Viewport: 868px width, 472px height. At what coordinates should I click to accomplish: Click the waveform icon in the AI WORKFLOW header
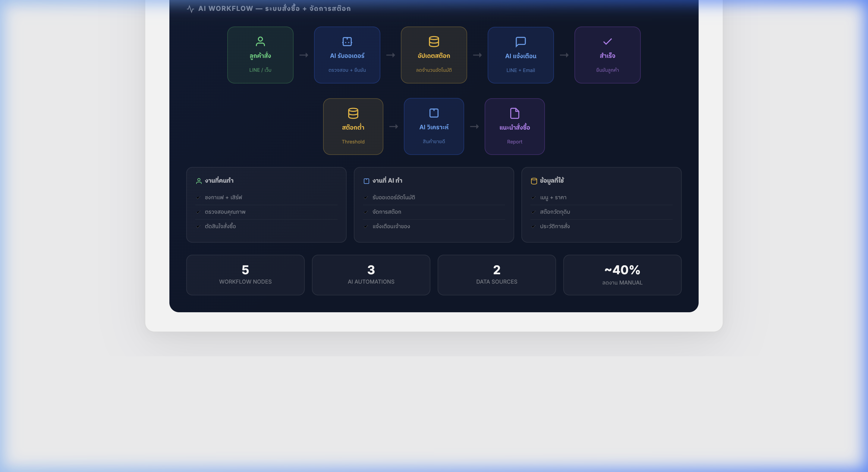coord(190,8)
